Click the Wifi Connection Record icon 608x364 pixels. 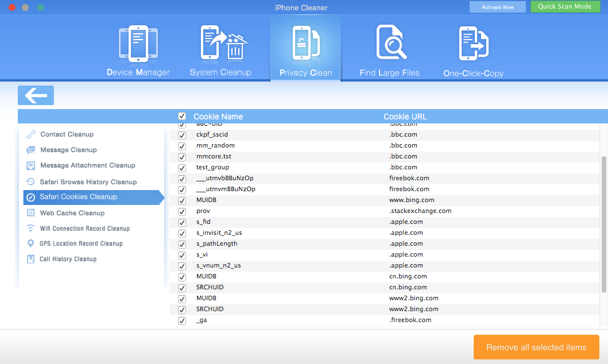30,228
